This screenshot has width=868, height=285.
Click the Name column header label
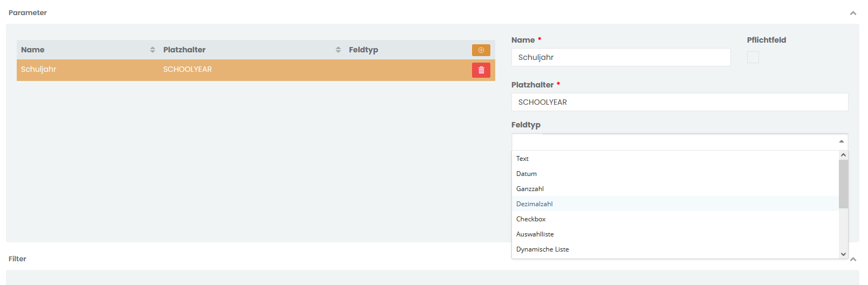pyautogui.click(x=33, y=50)
